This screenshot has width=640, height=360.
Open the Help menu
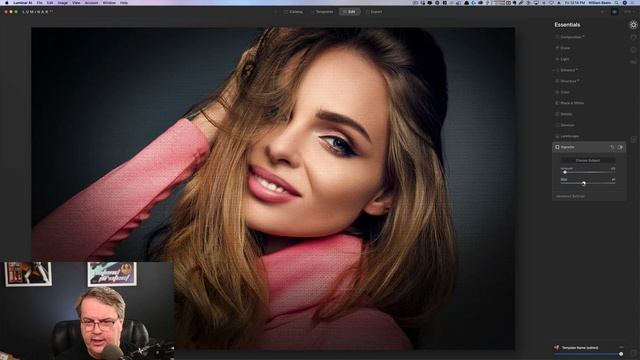pos(124,2)
